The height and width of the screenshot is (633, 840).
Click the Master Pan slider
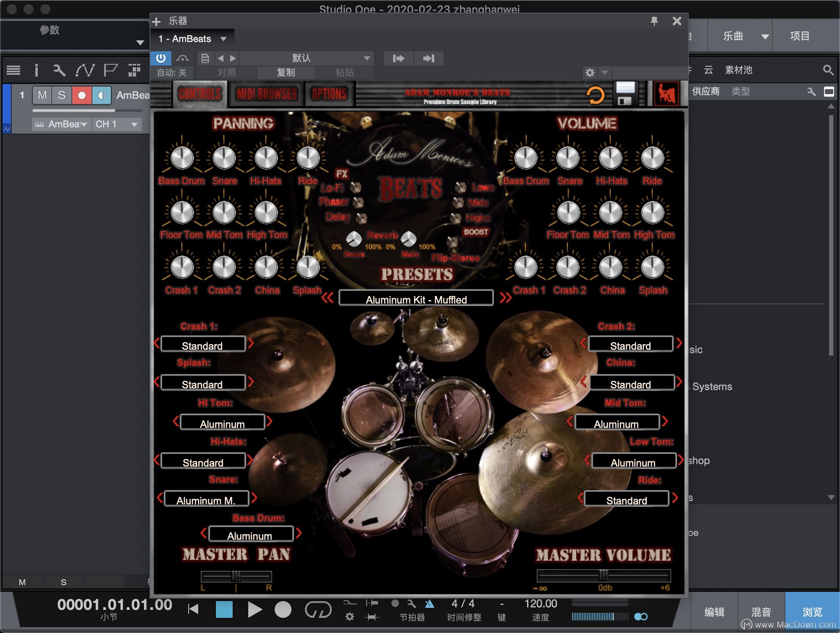tap(236, 576)
